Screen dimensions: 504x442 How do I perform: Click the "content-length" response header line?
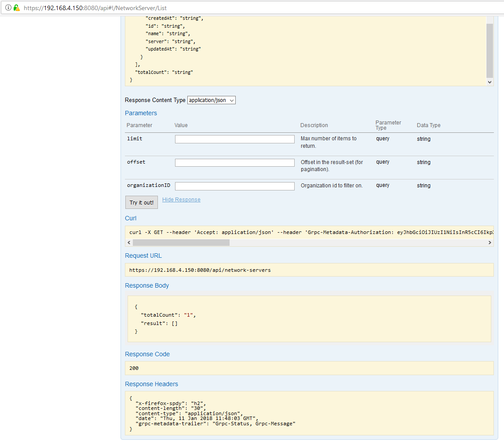(171, 408)
